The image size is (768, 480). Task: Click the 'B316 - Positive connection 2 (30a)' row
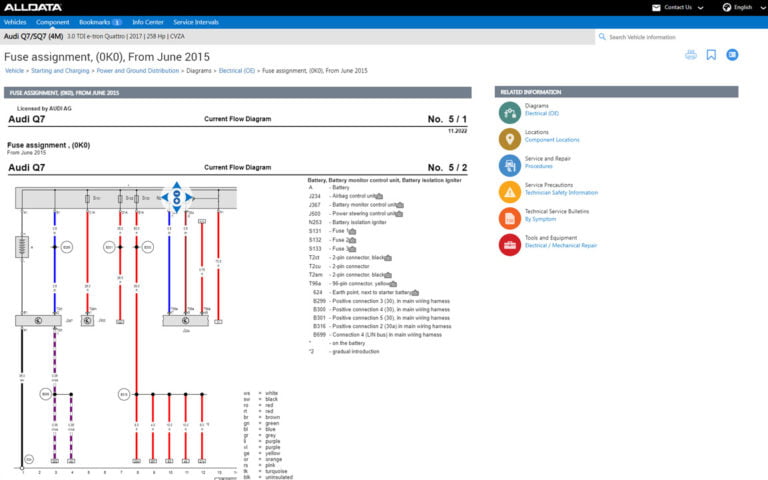point(382,326)
